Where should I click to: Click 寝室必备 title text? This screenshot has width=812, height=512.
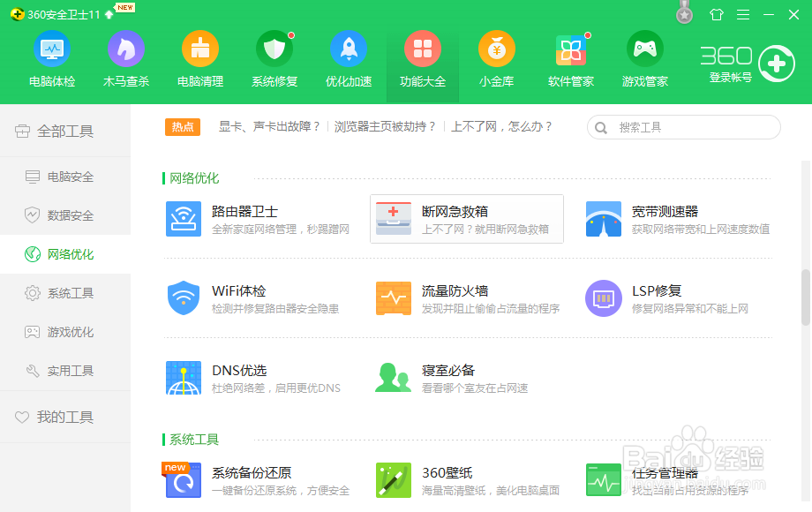[x=448, y=370]
